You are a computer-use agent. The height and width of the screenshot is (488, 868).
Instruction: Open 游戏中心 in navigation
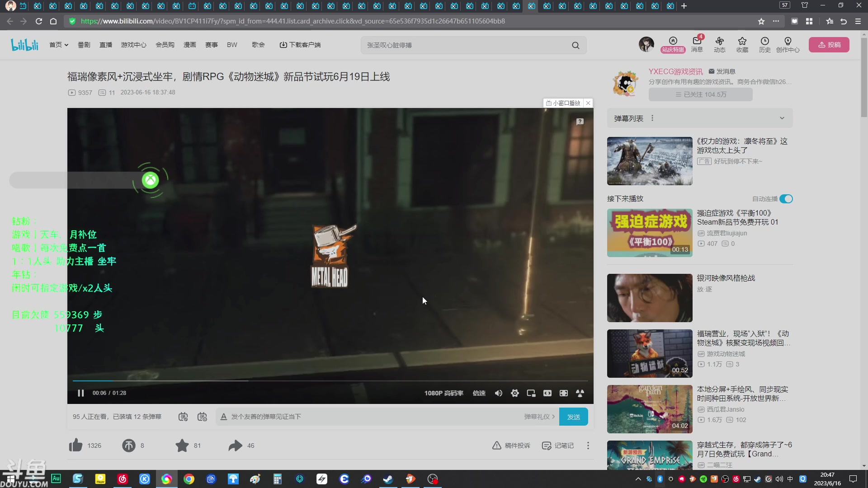(133, 45)
